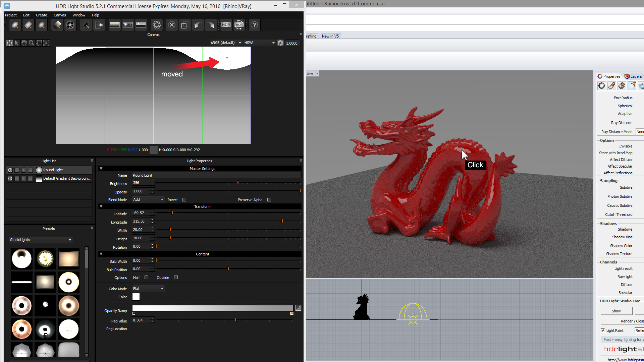Open the Help menu
This screenshot has height=362, width=644.
click(96, 15)
